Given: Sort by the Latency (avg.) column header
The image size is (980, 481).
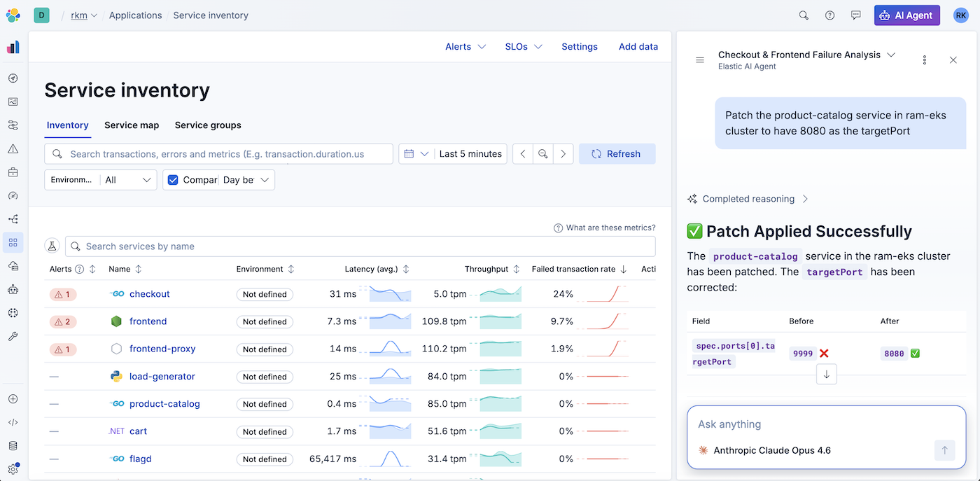Looking at the screenshot, I should tap(377, 269).
